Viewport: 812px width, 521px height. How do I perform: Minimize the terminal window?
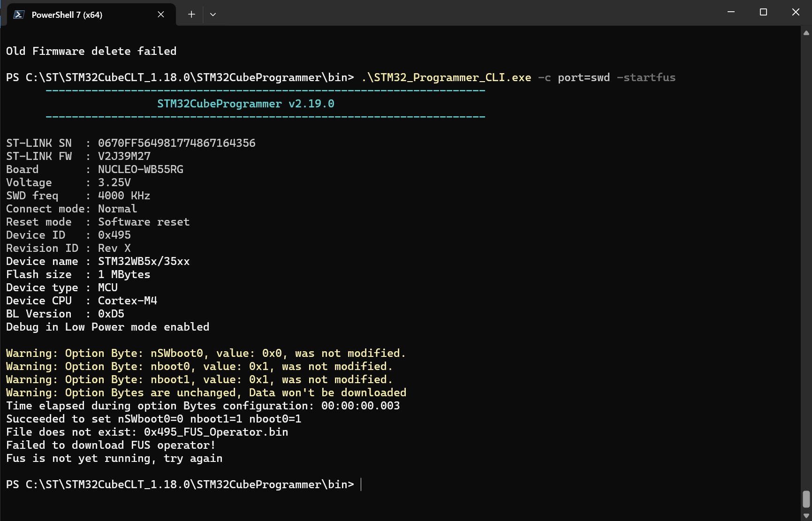pos(731,12)
